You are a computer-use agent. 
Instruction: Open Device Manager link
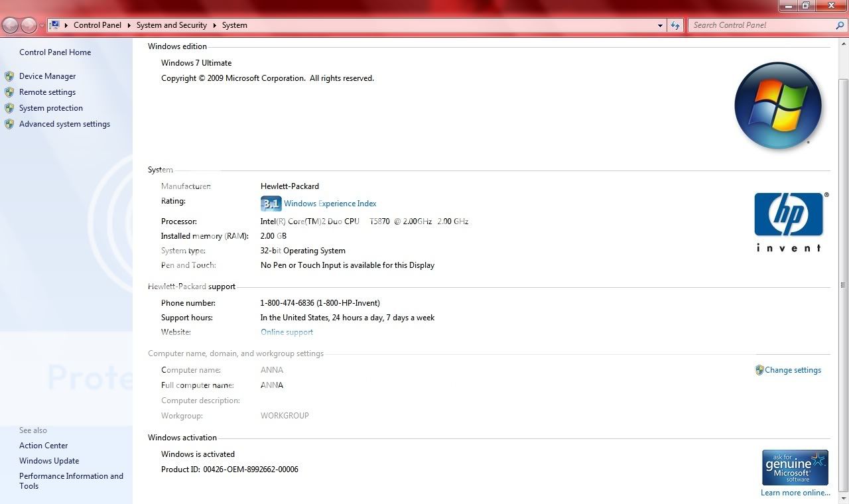(47, 76)
